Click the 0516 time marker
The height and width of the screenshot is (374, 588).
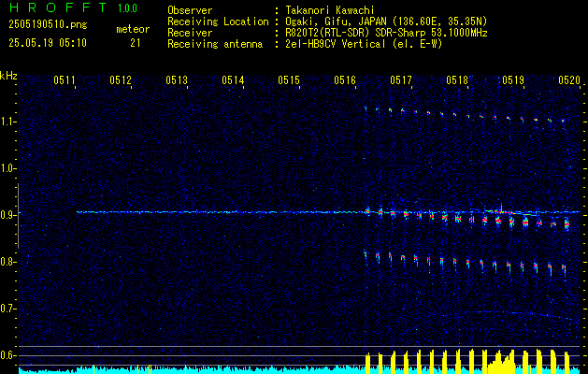click(x=345, y=80)
